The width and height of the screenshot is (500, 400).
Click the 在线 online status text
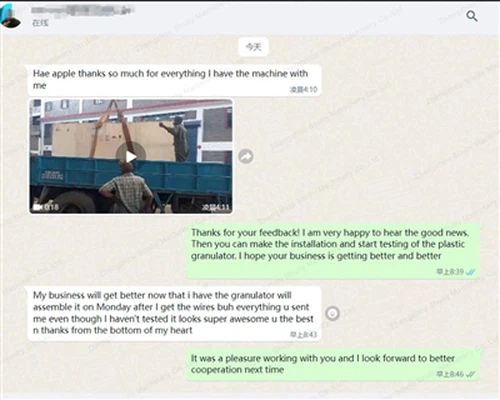pos(40,23)
